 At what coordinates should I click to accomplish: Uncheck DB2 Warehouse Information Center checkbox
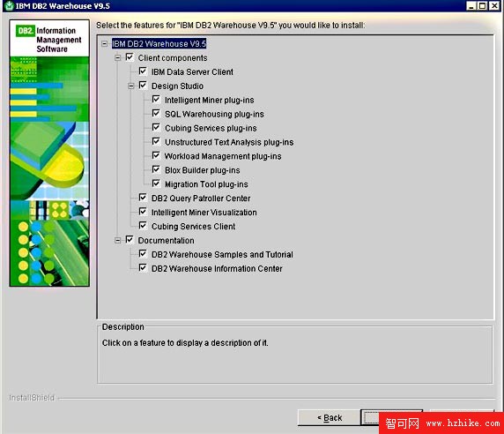pos(143,267)
